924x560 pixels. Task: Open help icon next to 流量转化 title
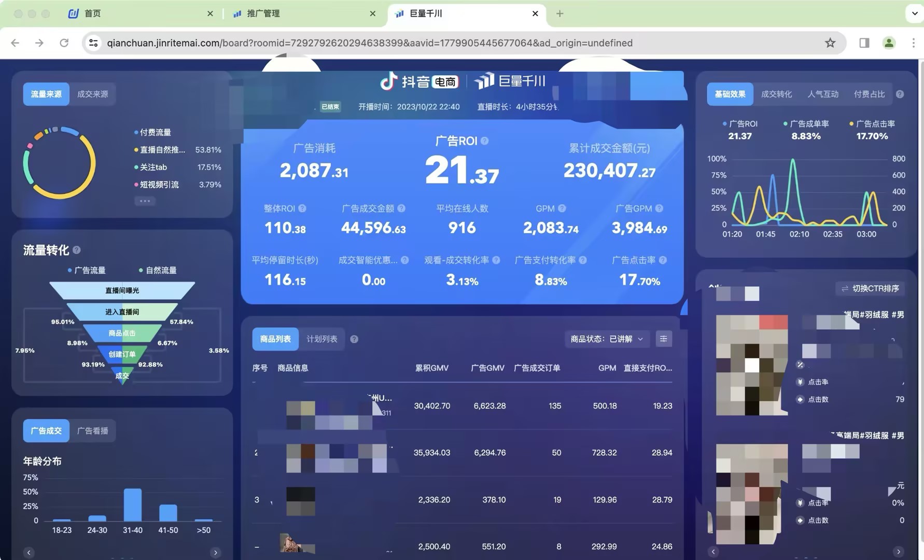(77, 250)
